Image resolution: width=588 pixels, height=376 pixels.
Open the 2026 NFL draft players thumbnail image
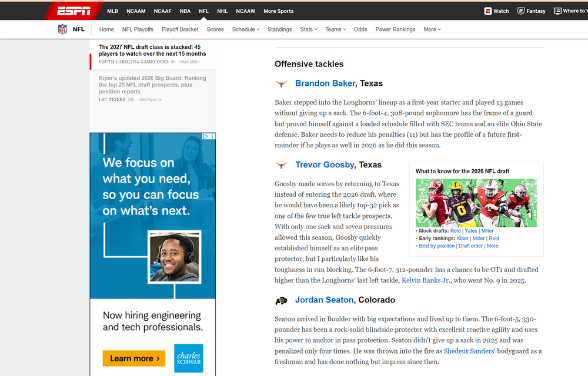[476, 203]
